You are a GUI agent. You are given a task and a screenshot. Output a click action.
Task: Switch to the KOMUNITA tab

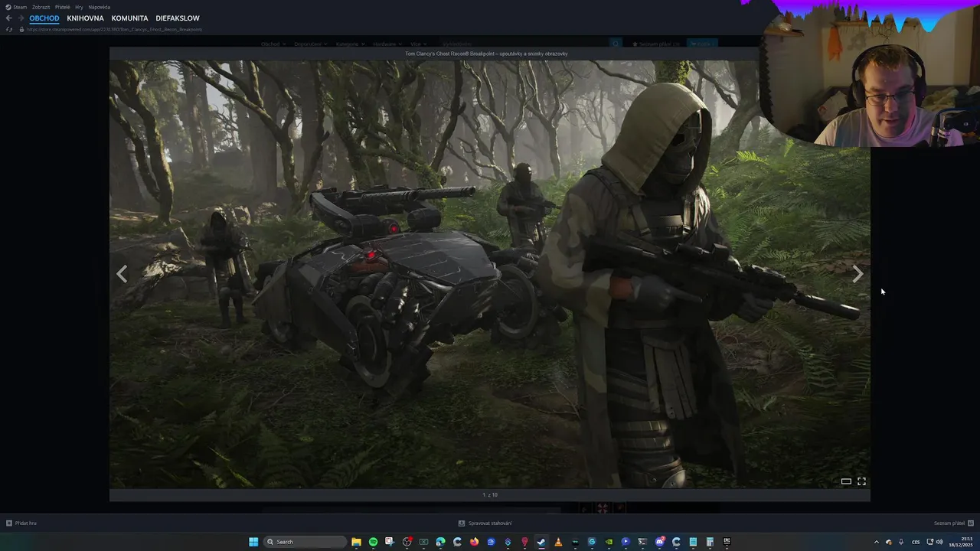pos(129,18)
